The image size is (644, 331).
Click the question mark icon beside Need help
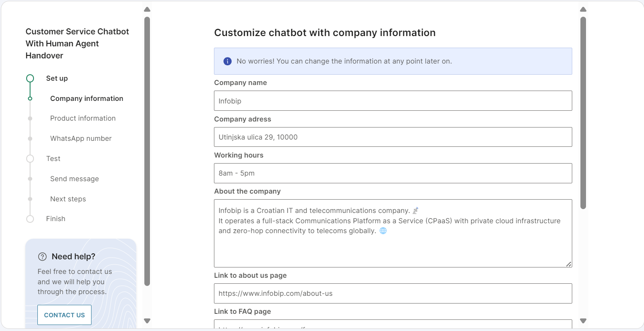coord(42,256)
